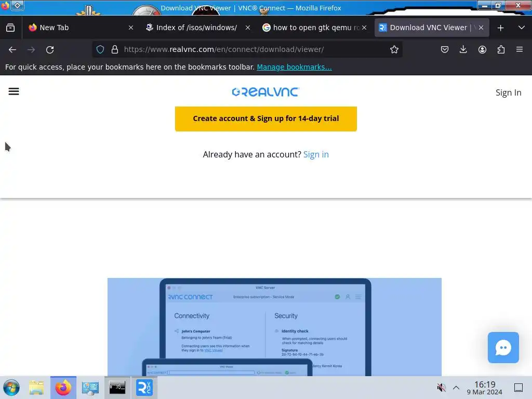Screen dimensions: 532x399
Task: Select the Firefox taskbar icon
Action: (63, 388)
